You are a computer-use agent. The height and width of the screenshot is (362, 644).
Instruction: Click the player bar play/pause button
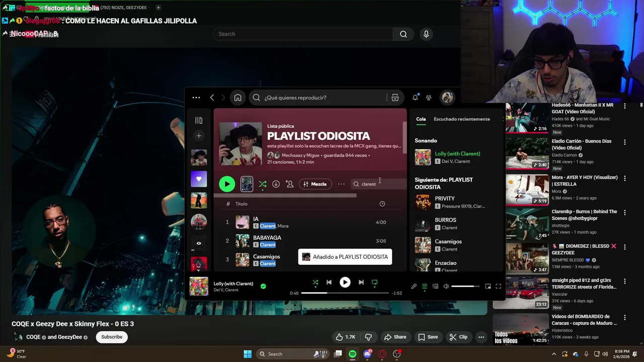click(345, 283)
